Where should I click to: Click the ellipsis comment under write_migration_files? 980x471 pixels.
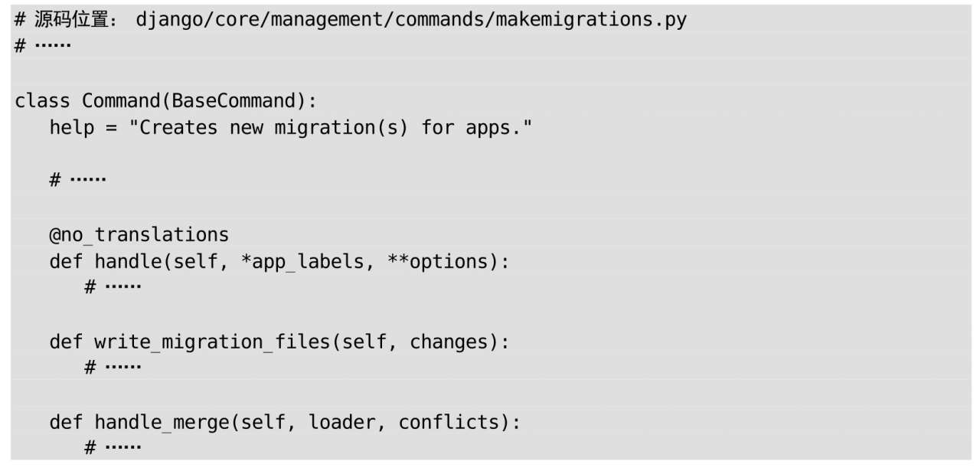(x=113, y=367)
